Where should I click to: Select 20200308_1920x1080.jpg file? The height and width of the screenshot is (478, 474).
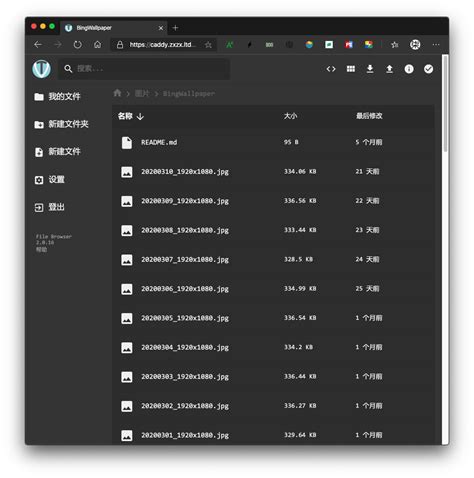pos(273,231)
